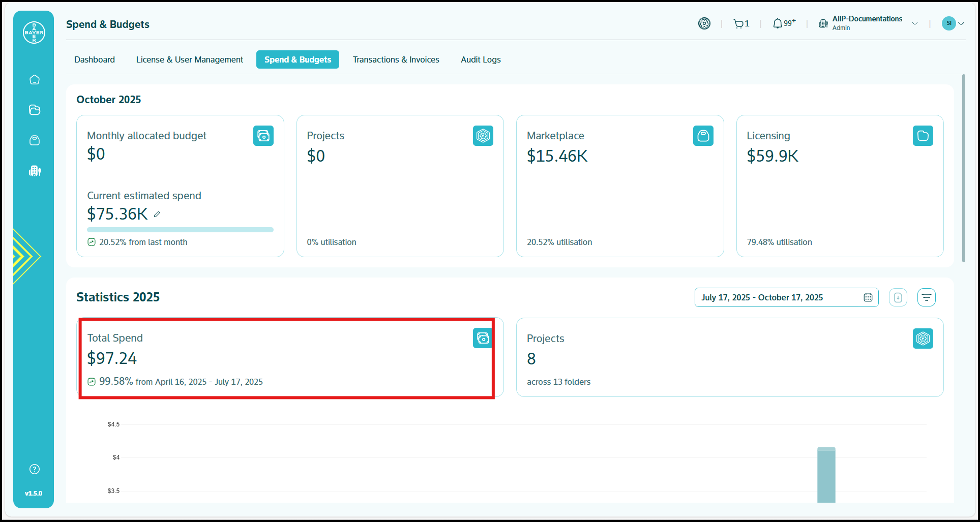The width and height of the screenshot is (980, 522).
Task: Open the folders icon in sidebar
Action: (x=35, y=110)
